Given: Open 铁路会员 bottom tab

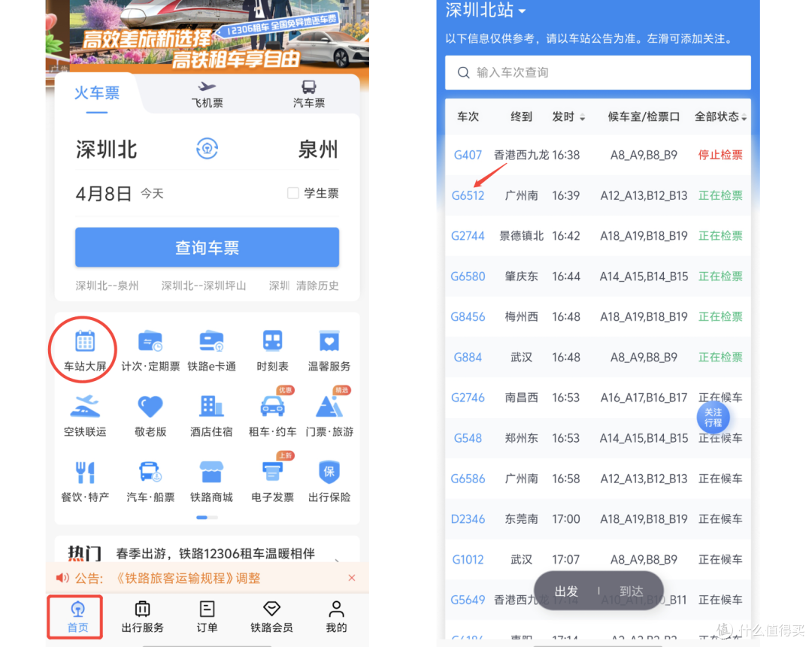Looking at the screenshot, I should click(x=271, y=616).
